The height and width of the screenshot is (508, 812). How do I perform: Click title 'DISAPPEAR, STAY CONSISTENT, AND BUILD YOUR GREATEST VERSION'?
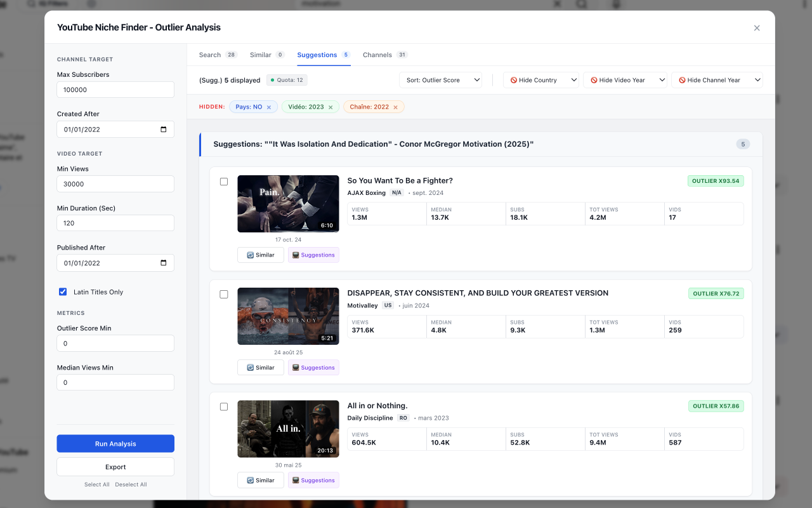tap(478, 293)
